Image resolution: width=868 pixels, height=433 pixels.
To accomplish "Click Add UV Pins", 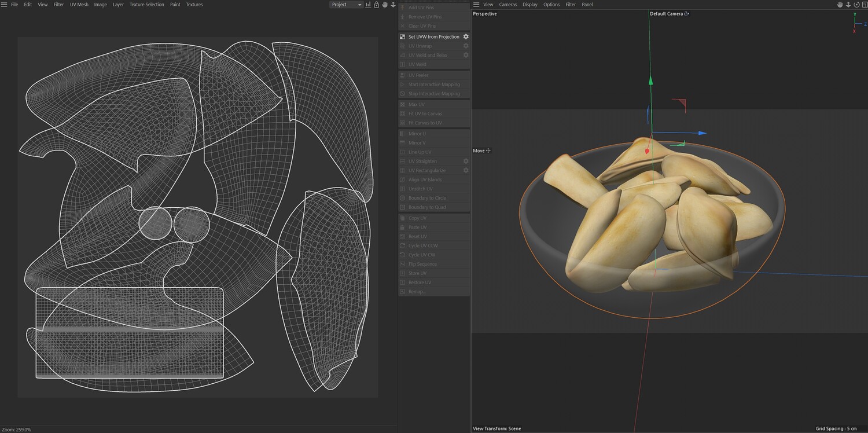I will pos(434,8).
